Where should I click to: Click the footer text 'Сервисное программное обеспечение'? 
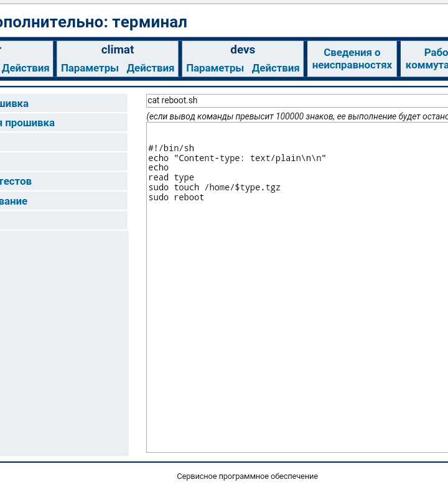pyautogui.click(x=247, y=476)
